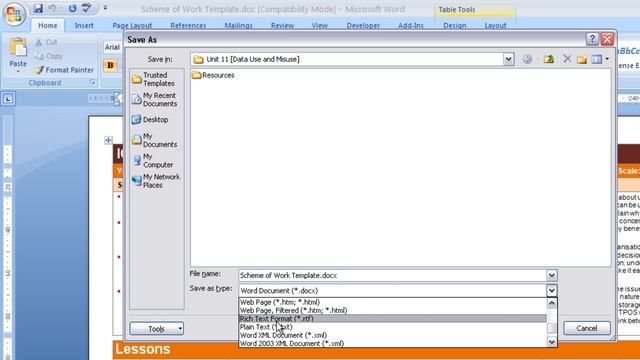Click Cut in the Clipboard group
The image size is (640, 360).
coord(46,42)
